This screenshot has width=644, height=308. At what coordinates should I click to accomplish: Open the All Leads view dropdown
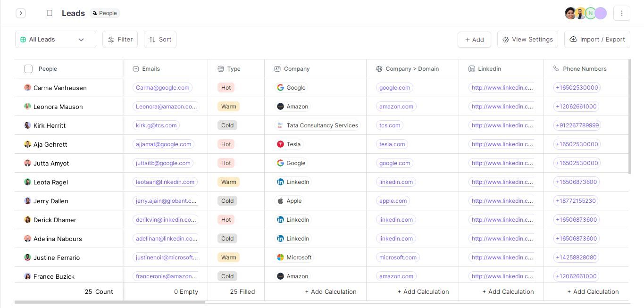pyautogui.click(x=55, y=39)
